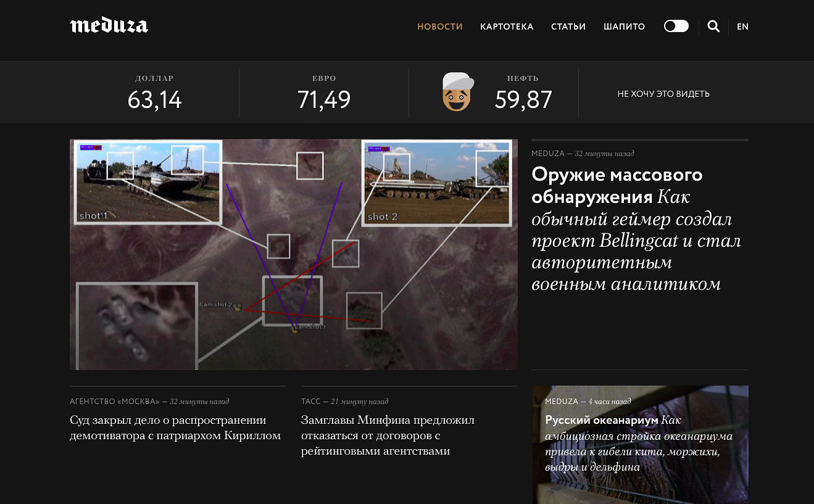Open the Шапито section
814x504 pixels.
(625, 27)
